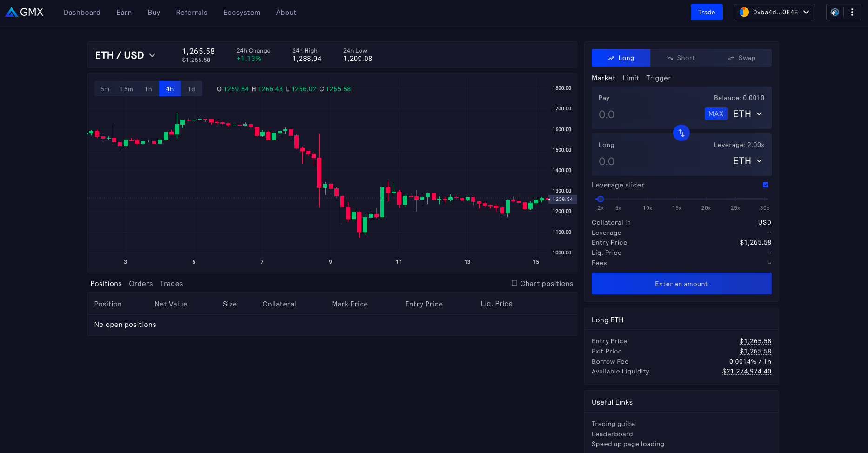This screenshot has width=868, height=453.
Task: Click Available Liquidity value $21,274,974.40
Action: (747, 371)
